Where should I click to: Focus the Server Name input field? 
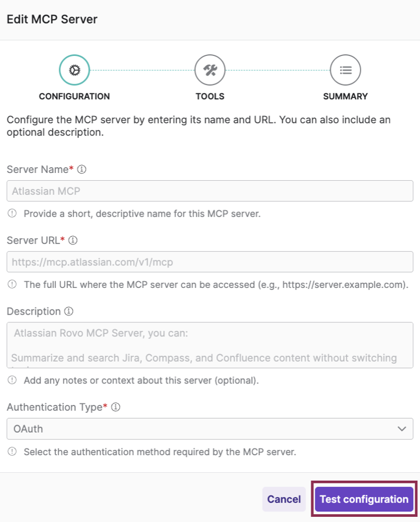209,190
